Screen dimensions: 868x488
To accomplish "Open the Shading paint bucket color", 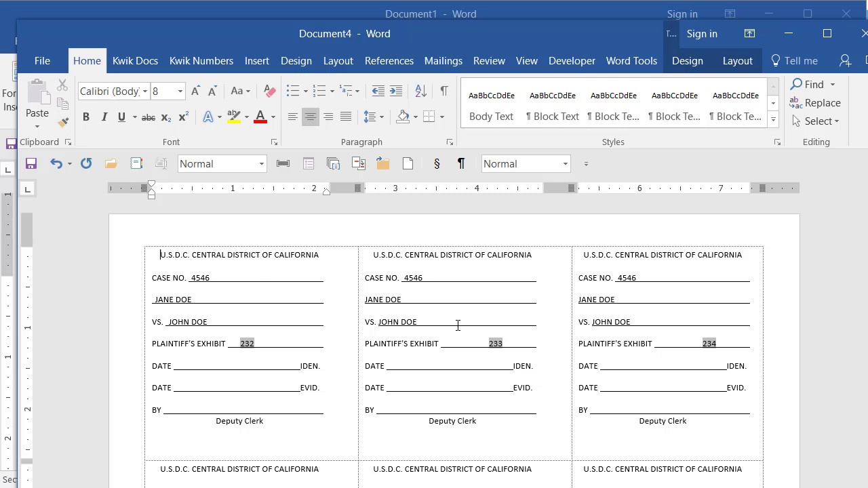I will pos(403,117).
